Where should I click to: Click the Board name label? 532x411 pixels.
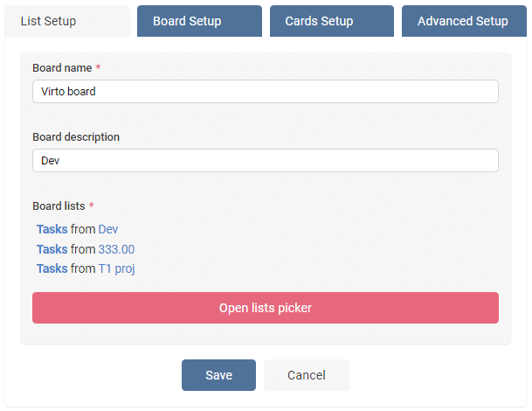pos(62,68)
